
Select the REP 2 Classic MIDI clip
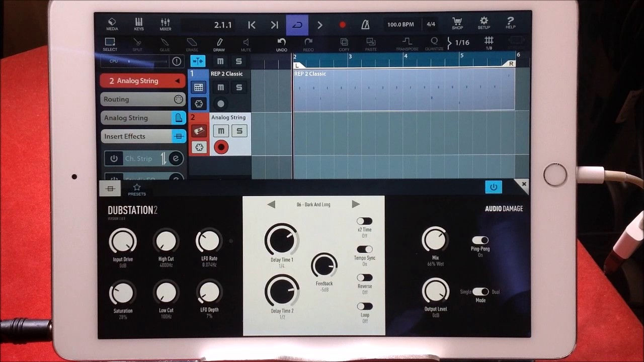[404, 89]
